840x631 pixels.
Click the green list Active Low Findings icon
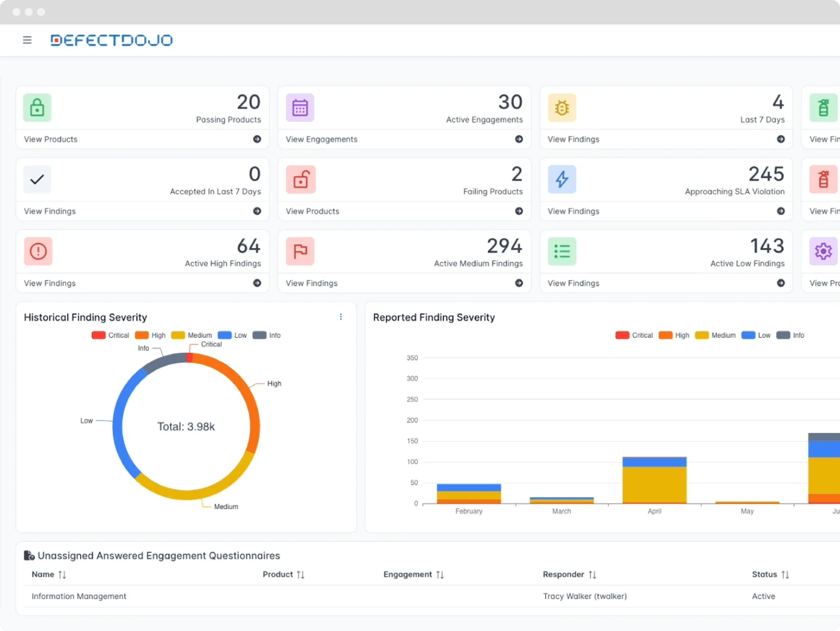point(562,251)
